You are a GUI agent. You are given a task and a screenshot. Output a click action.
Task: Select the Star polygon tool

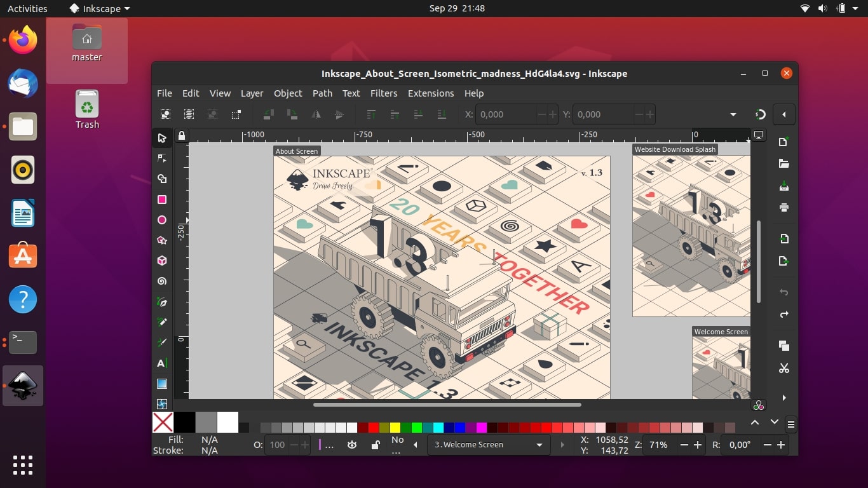pos(162,240)
